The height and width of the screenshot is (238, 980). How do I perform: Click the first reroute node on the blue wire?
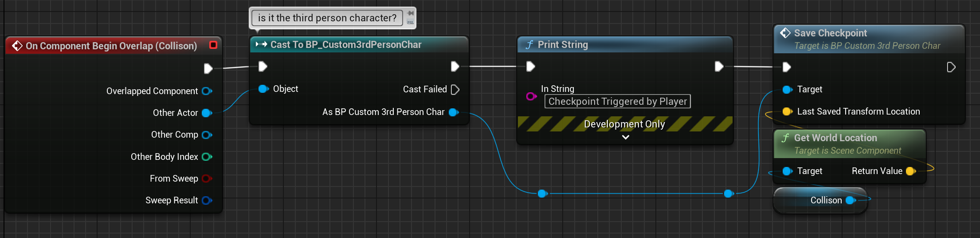point(542,194)
